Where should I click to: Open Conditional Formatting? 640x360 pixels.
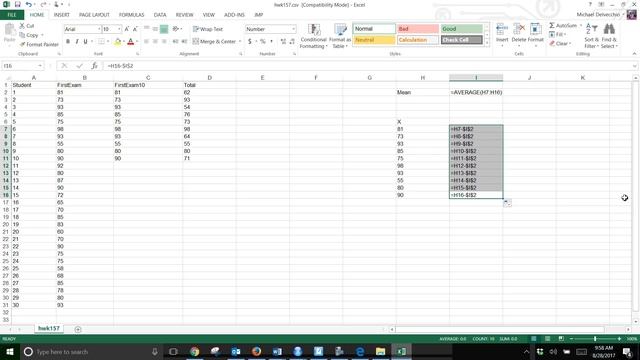313,36
